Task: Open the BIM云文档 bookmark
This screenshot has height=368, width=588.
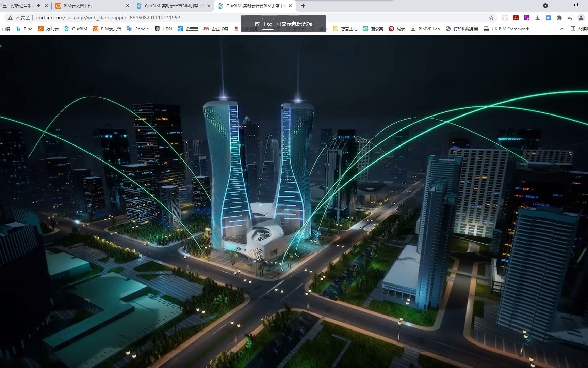Action: [107, 29]
